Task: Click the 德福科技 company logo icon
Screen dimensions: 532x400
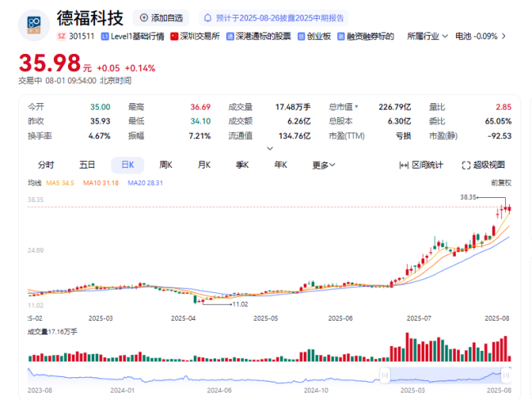Action: pyautogui.click(x=34, y=25)
